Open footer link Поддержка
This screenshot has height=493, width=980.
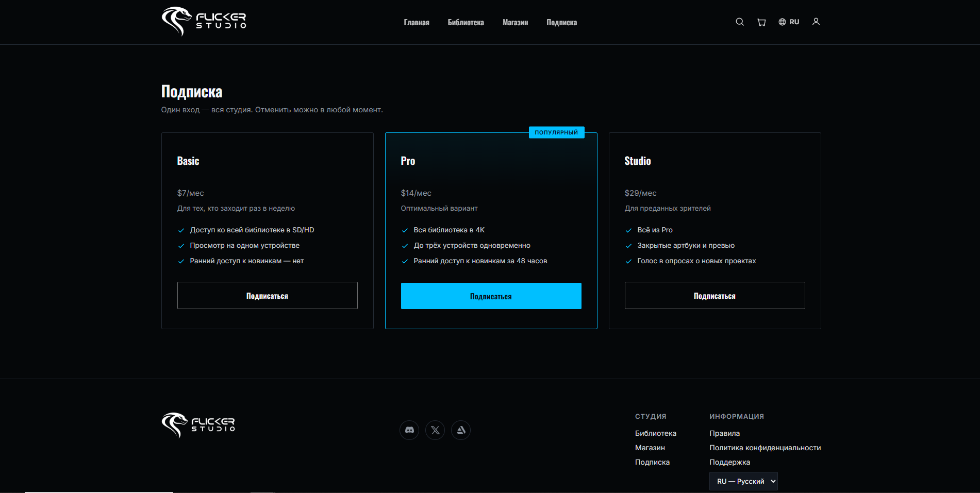tap(730, 462)
